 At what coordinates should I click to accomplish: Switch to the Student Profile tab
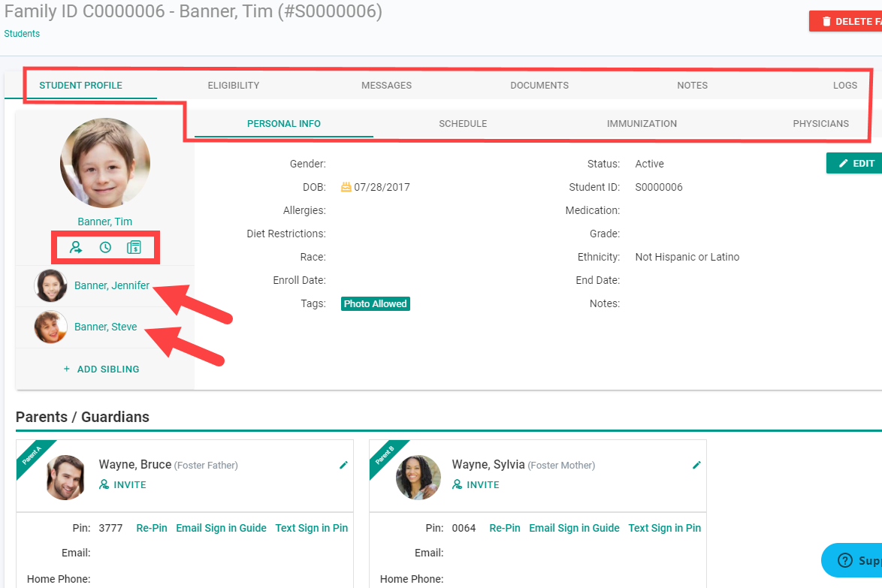pos(81,86)
